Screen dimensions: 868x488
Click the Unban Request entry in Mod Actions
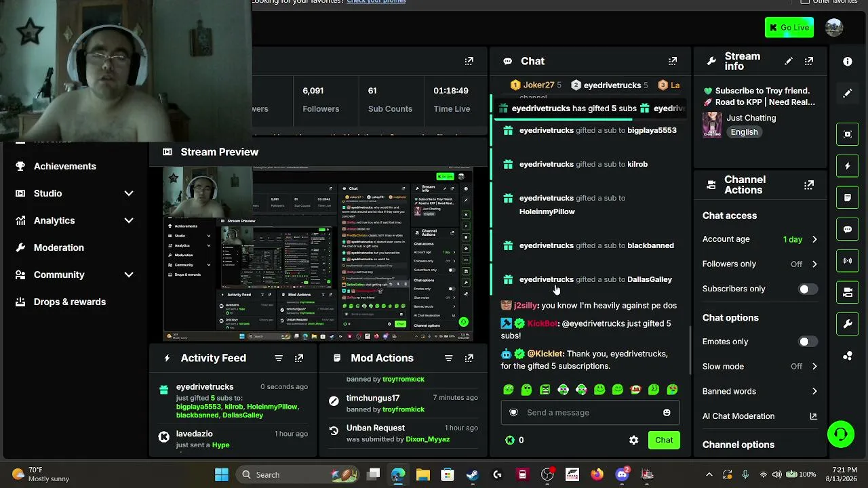click(x=403, y=433)
